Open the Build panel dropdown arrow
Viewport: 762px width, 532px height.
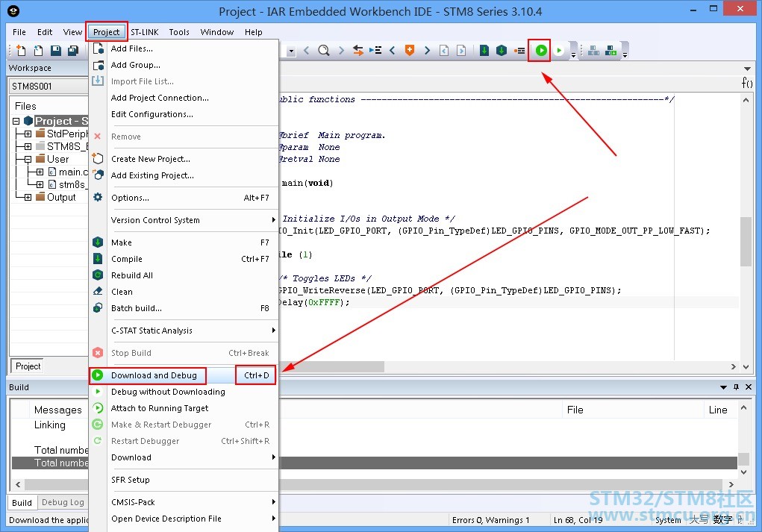724,387
